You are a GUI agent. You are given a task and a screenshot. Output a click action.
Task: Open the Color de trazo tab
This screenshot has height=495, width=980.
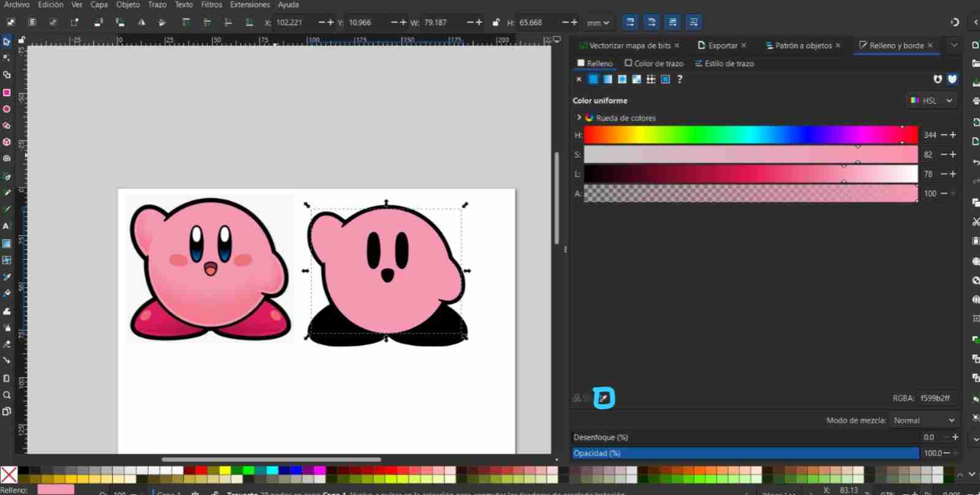[654, 63]
